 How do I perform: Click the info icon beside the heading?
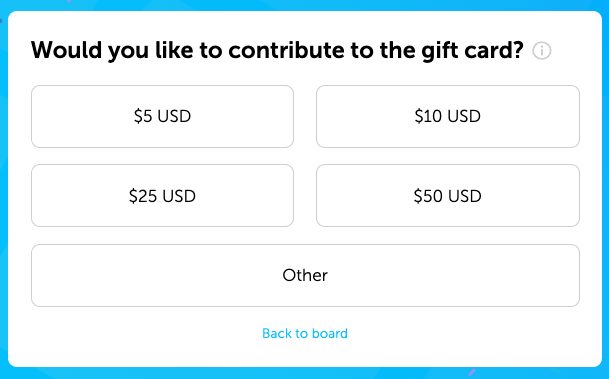point(541,50)
